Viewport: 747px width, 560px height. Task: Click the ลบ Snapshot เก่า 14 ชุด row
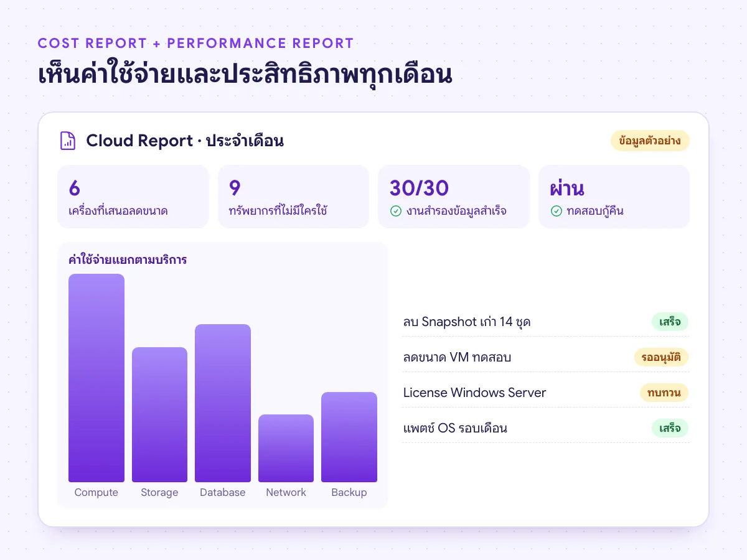click(x=546, y=322)
